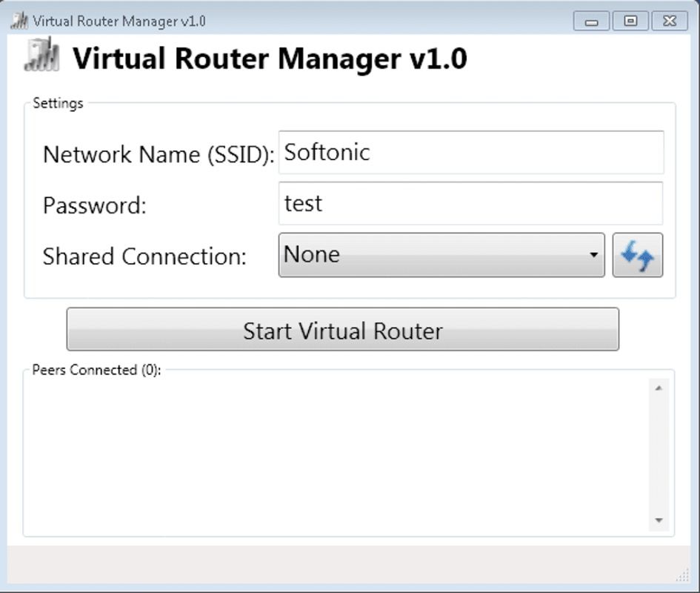Click the "Settings" group heading

[58, 103]
